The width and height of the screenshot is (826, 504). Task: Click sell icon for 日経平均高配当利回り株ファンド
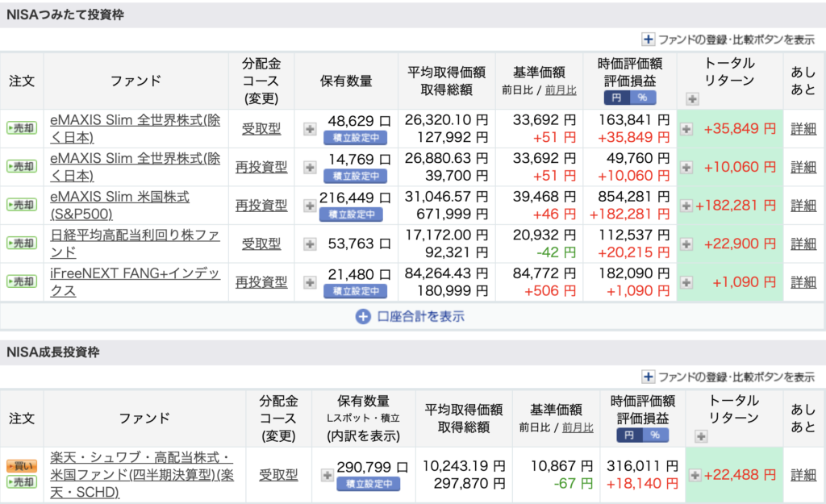pos(22,244)
